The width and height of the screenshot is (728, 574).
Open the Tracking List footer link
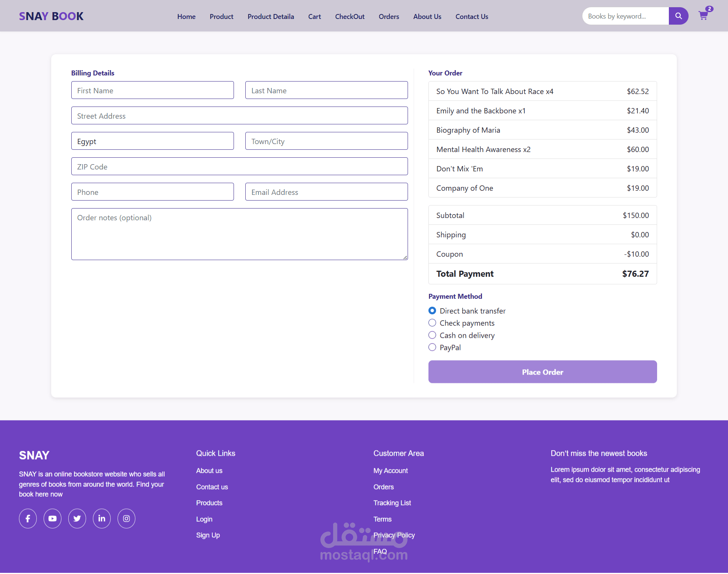392,503
